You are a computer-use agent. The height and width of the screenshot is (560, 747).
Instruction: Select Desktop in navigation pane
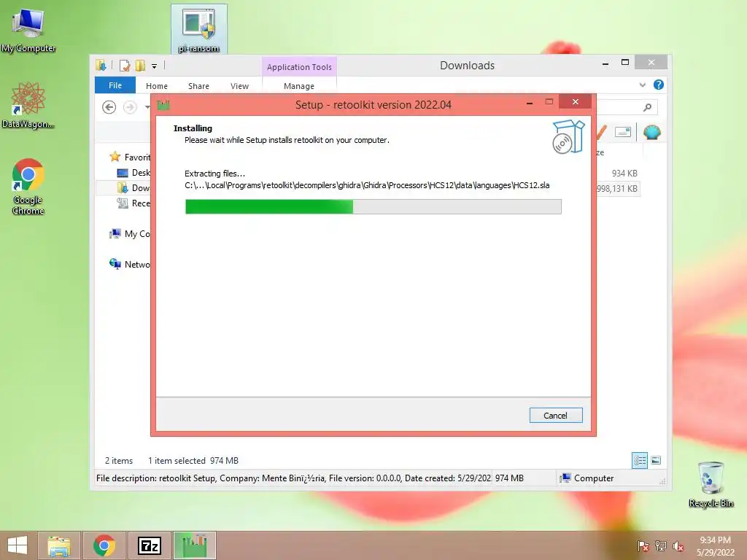[x=133, y=172]
